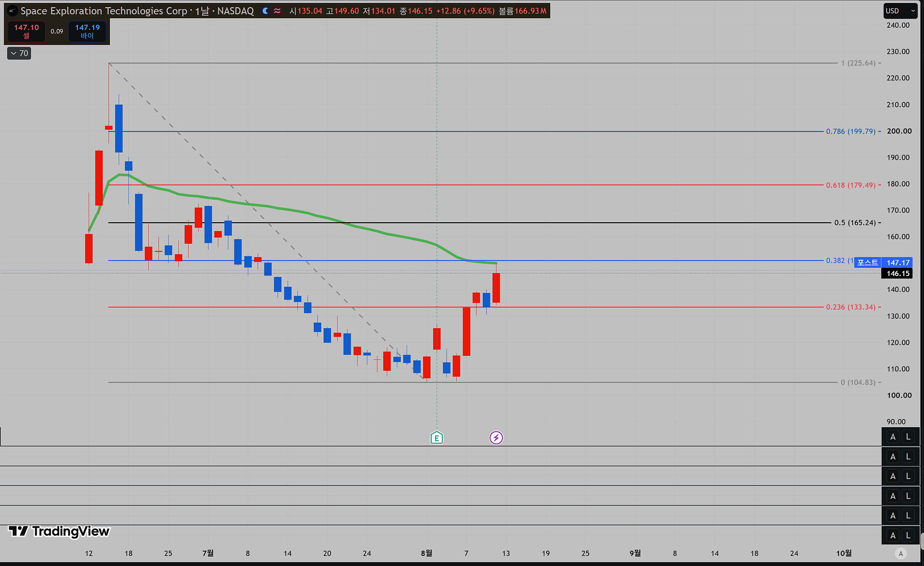Viewport: 924px width, 566px height.
Task: Click the partly hidden 0.382 Fib label
Action: tap(839, 261)
